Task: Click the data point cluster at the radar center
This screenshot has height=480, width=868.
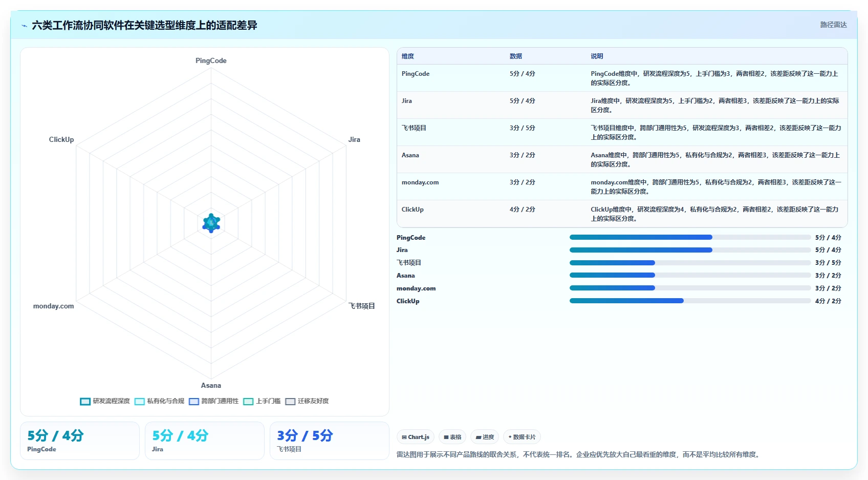Action: pos(211,223)
